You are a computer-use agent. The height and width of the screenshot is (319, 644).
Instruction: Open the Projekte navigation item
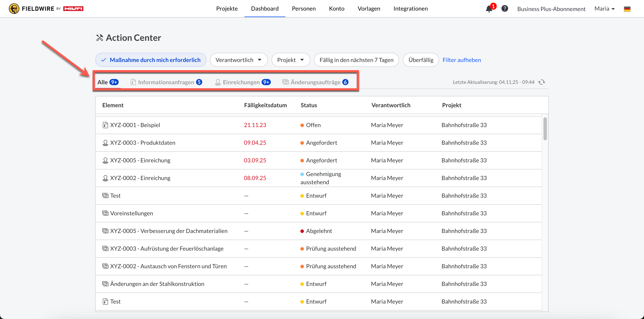tap(227, 9)
